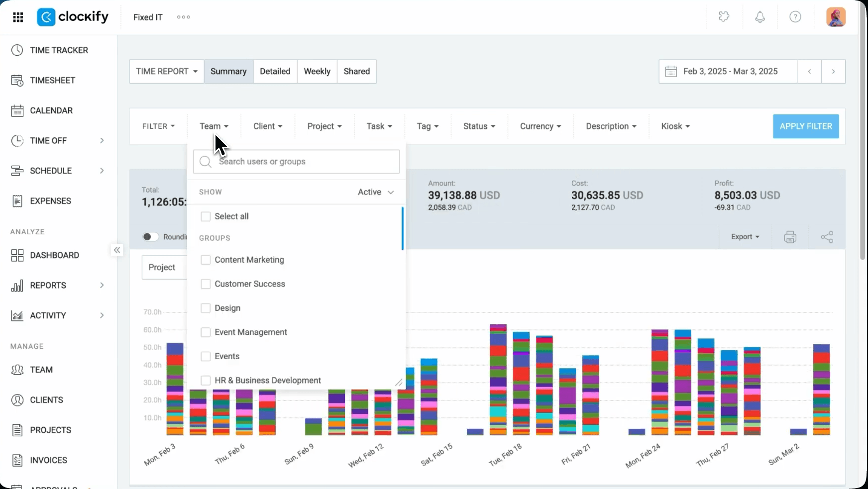Open the Export dropdown

point(745,237)
